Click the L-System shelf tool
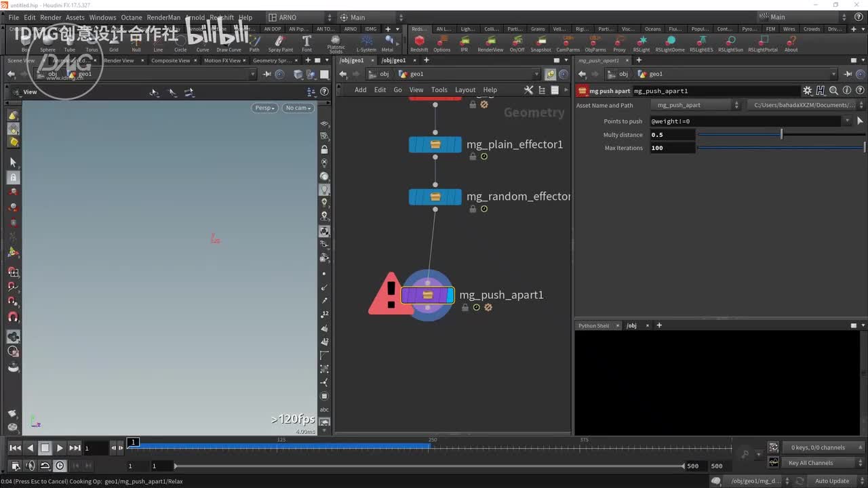868x488 pixels. point(366,44)
